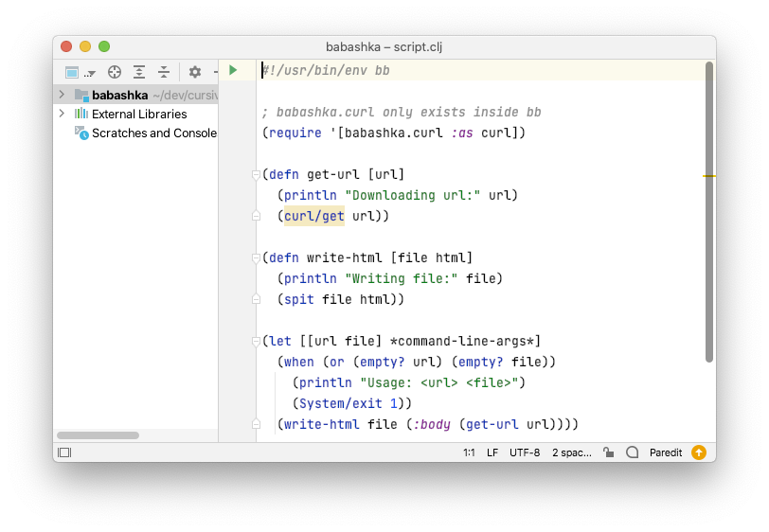The image size is (769, 532).
Task: Click the comment about babashka.curl
Action: [x=402, y=113]
